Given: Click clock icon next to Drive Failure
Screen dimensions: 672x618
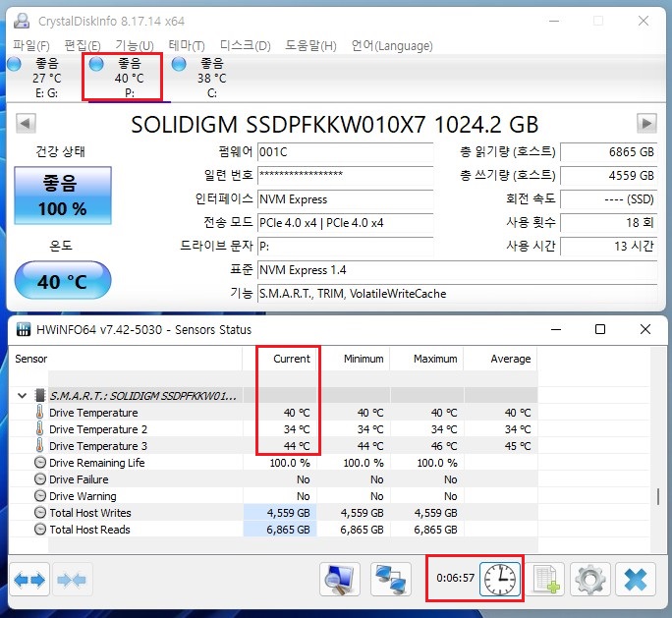Looking at the screenshot, I should 40,479.
